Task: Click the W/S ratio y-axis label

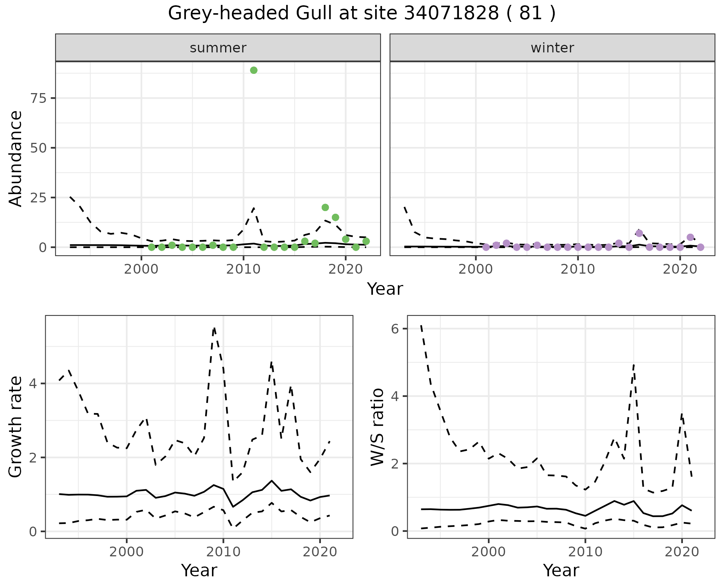Action: tap(377, 427)
